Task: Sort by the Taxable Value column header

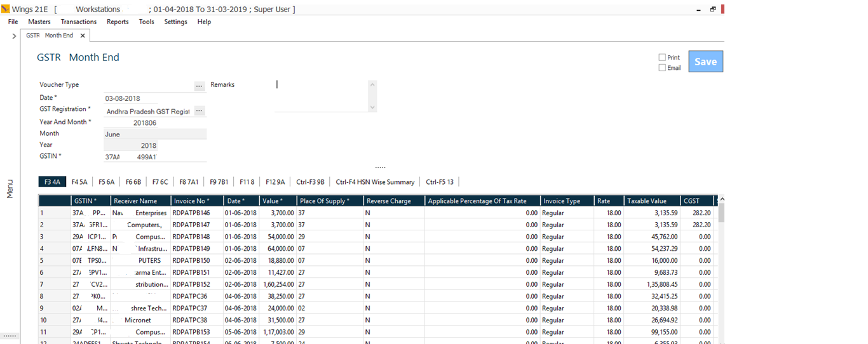Action: click(651, 201)
